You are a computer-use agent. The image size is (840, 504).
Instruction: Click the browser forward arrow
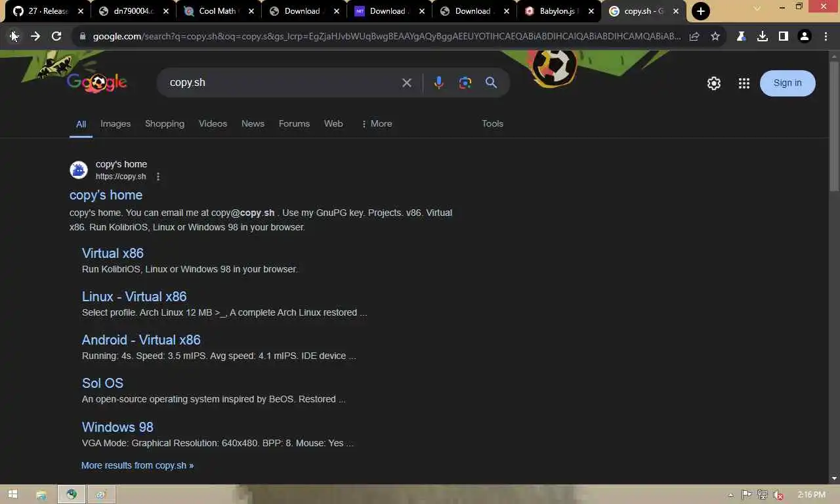(x=35, y=36)
